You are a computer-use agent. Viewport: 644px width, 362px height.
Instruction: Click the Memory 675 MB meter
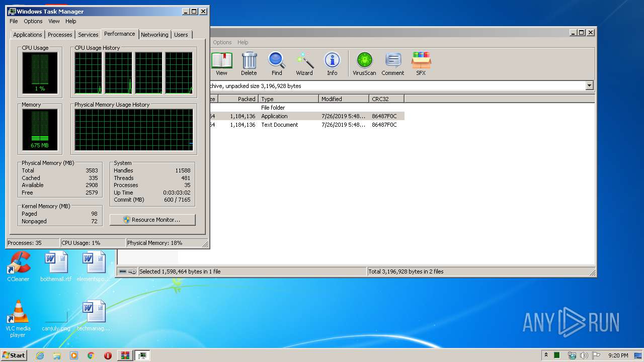coord(40,130)
